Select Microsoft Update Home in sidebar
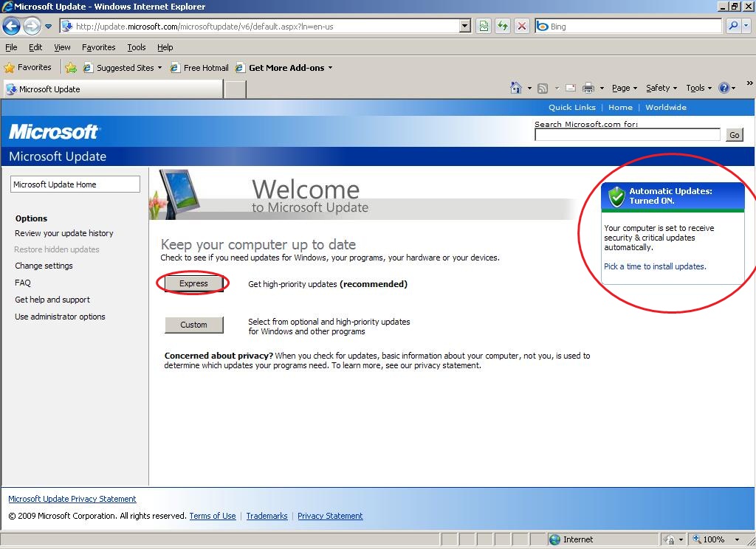This screenshot has height=549, width=756. pos(75,184)
